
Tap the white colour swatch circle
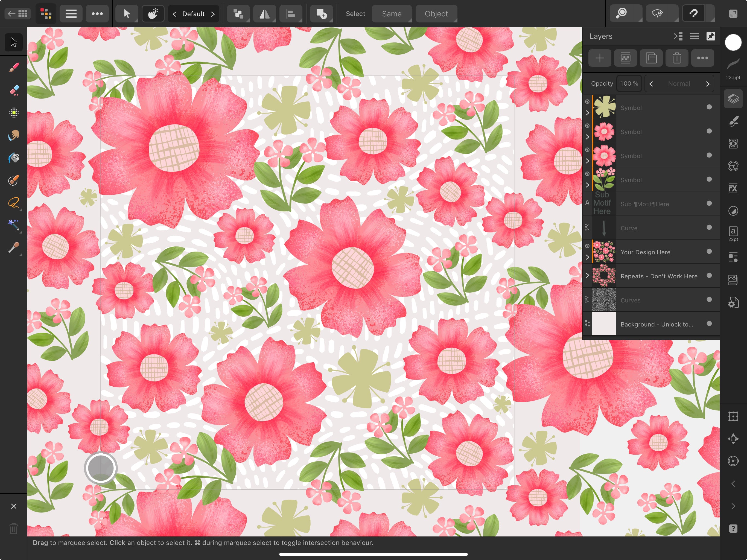(733, 43)
